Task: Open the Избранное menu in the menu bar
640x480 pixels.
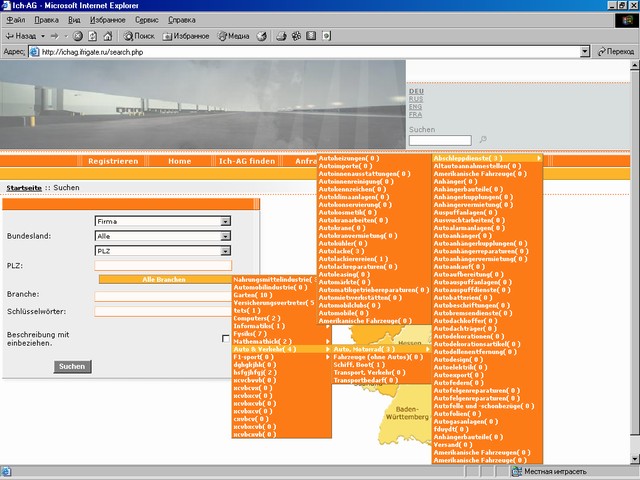Action: coord(107,20)
